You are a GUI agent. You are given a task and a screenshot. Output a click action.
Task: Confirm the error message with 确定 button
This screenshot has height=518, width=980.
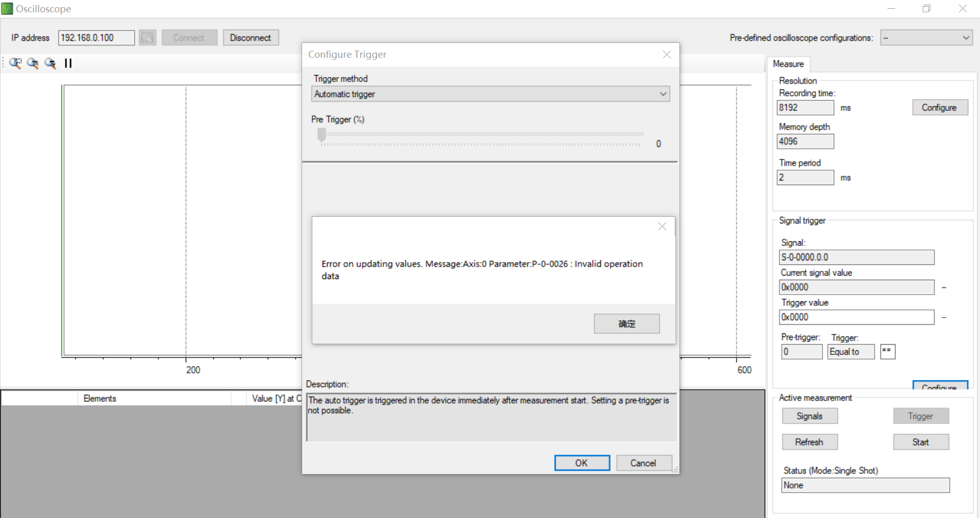click(626, 324)
